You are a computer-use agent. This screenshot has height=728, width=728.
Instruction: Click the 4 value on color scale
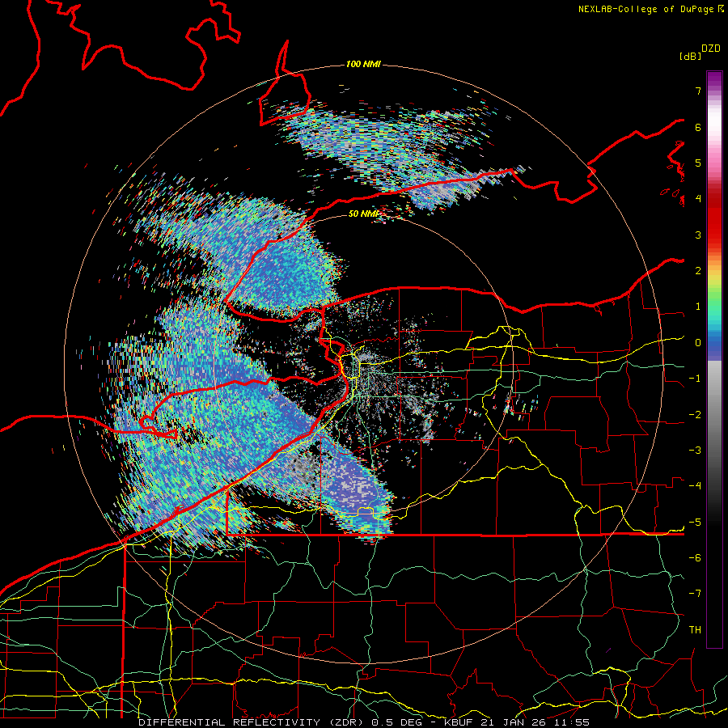coord(698,199)
